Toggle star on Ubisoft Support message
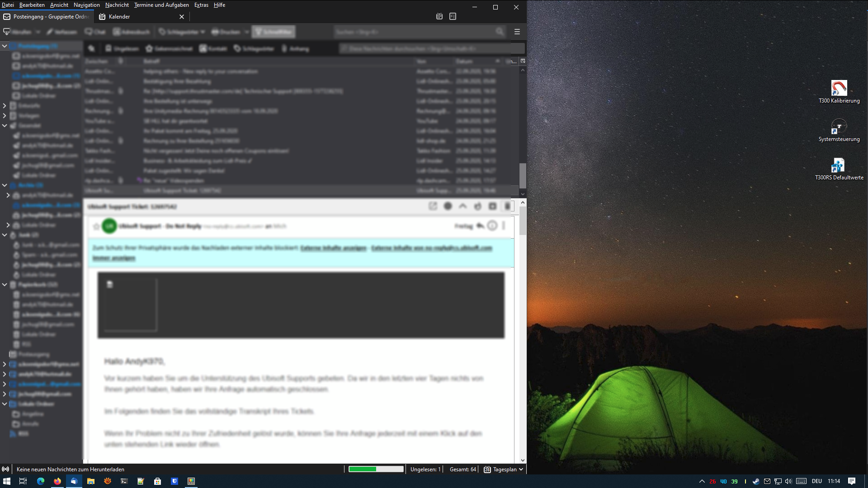This screenshot has height=488, width=868. pyautogui.click(x=96, y=226)
